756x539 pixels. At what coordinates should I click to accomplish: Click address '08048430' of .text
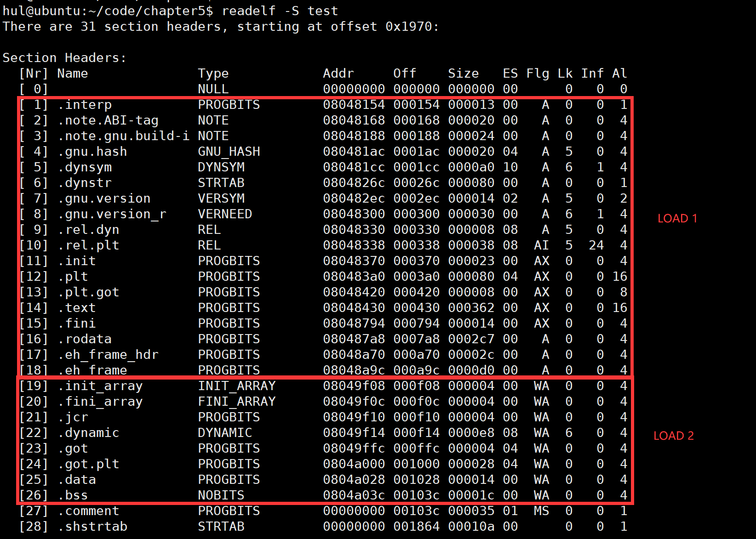pos(354,308)
